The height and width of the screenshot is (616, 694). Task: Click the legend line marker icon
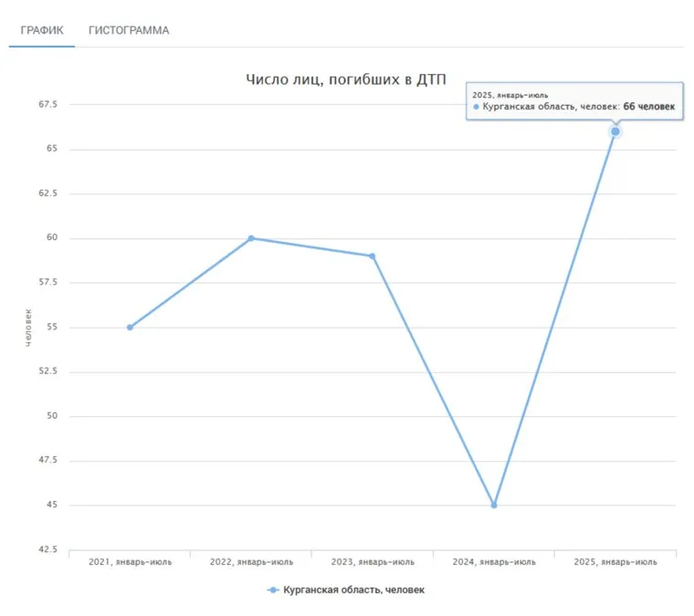[272, 590]
